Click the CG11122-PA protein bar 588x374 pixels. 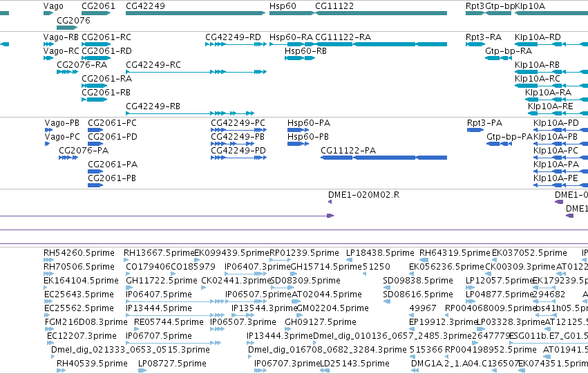point(384,158)
